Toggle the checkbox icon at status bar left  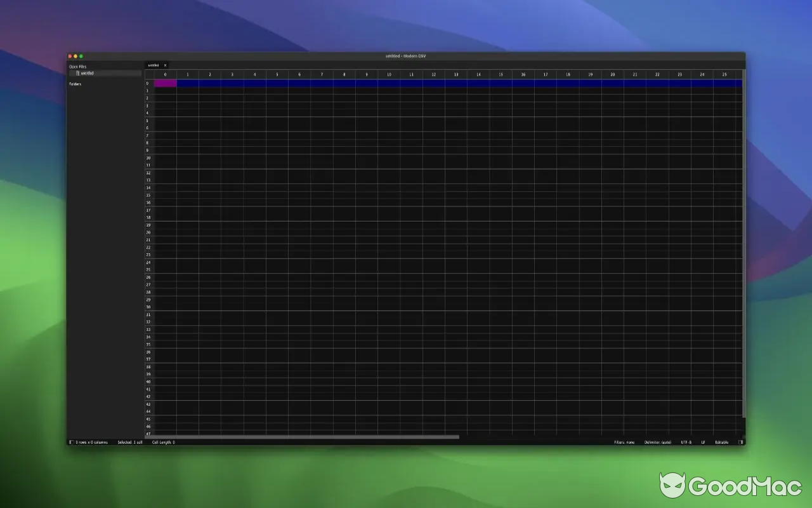coord(71,442)
